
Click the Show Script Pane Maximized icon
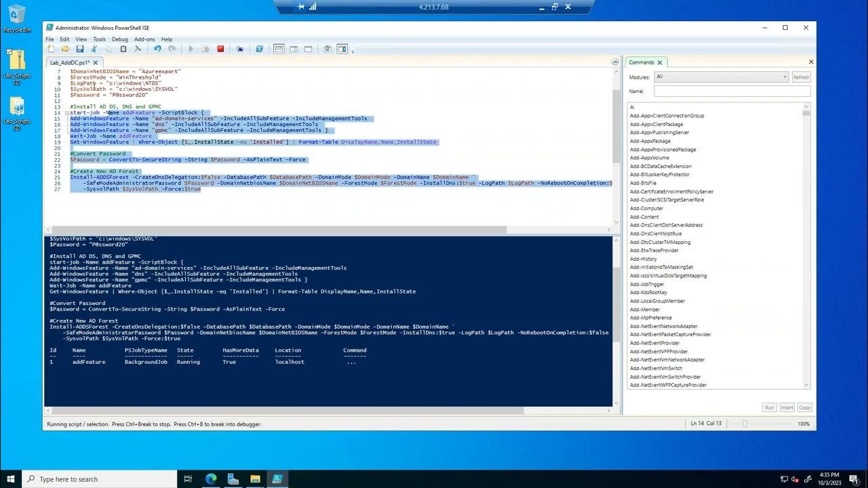308,49
